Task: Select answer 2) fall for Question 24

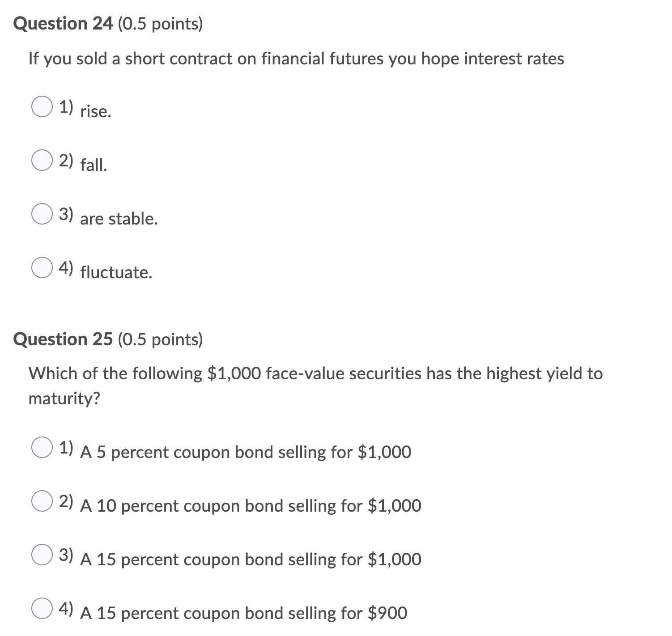Action: [x=43, y=160]
